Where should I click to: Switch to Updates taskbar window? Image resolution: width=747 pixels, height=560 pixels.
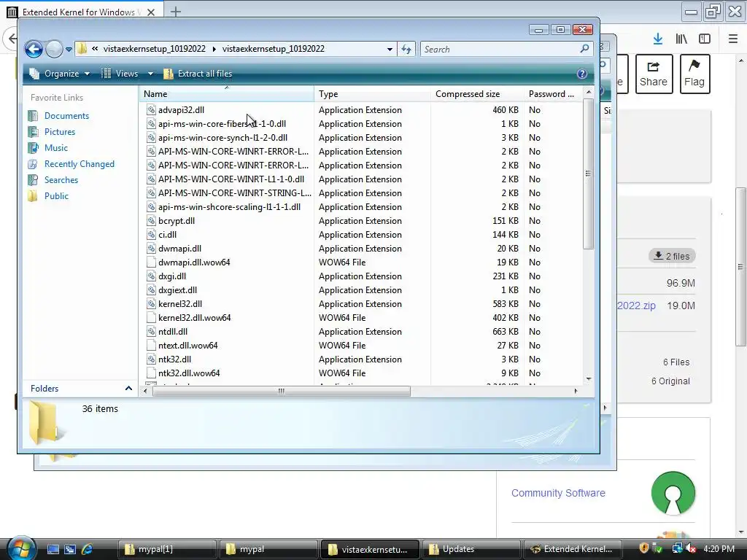click(x=471, y=549)
